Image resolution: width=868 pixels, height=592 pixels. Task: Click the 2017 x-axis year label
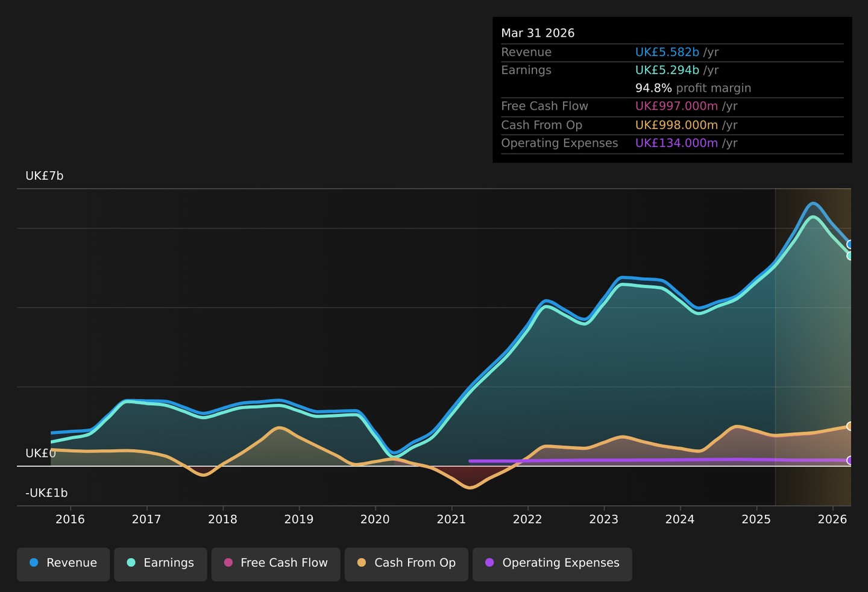pos(146,520)
